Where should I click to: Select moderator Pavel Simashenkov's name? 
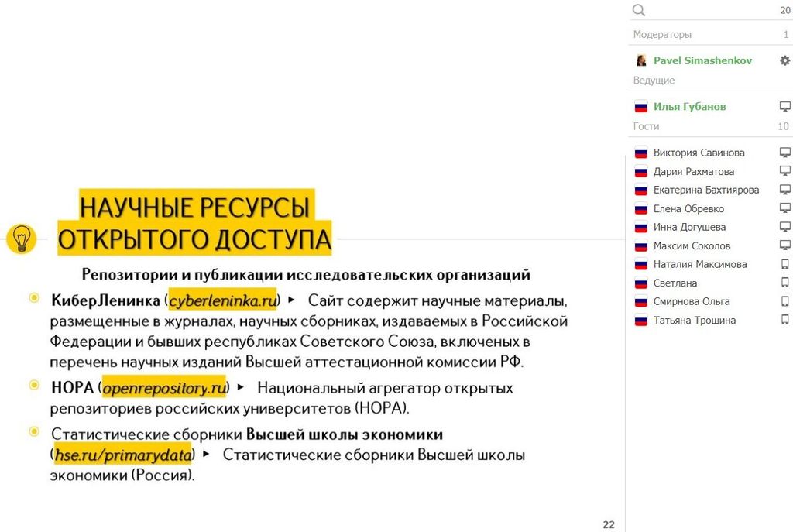click(702, 60)
